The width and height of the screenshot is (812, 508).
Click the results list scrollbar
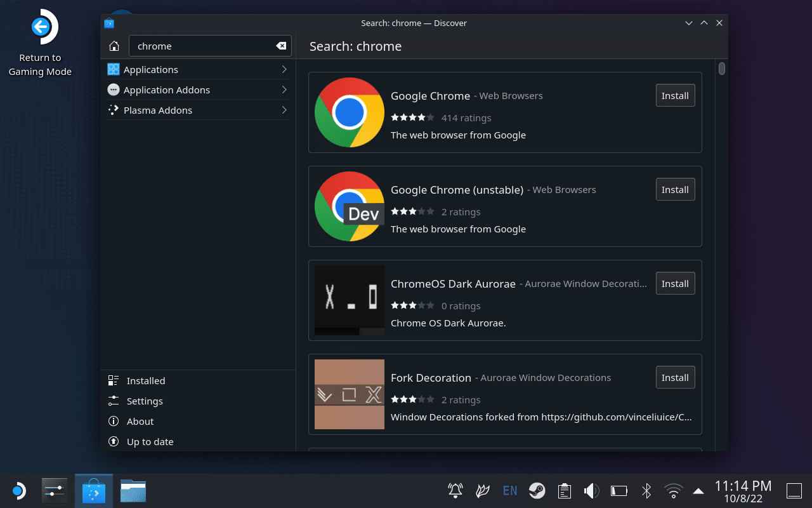pyautogui.click(x=722, y=69)
